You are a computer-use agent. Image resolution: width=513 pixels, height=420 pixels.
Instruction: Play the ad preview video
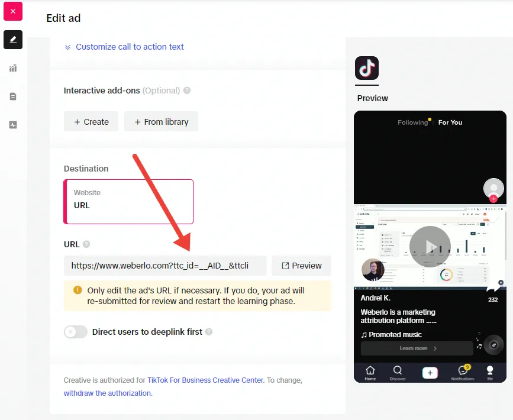pos(430,247)
